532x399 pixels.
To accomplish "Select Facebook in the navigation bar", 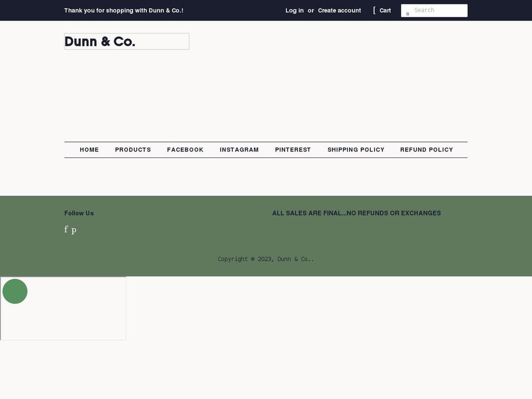I will point(185,150).
